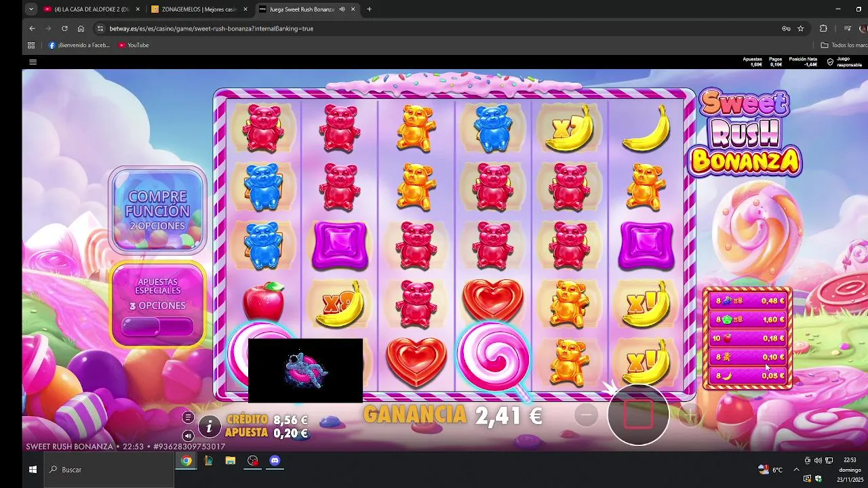Open the Betway hamburger menu

33,62
